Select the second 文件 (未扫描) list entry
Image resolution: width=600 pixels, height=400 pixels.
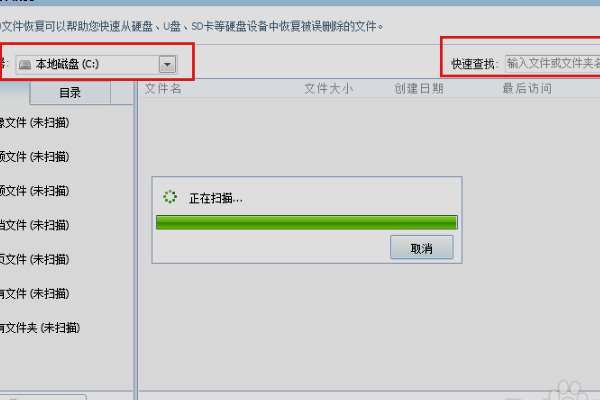pyautogui.click(x=34, y=157)
